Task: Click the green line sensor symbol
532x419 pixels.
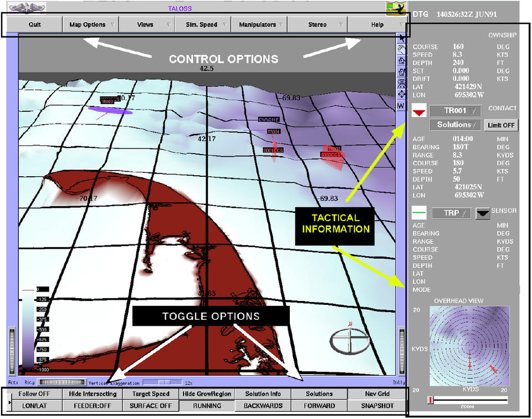Action: click(420, 213)
